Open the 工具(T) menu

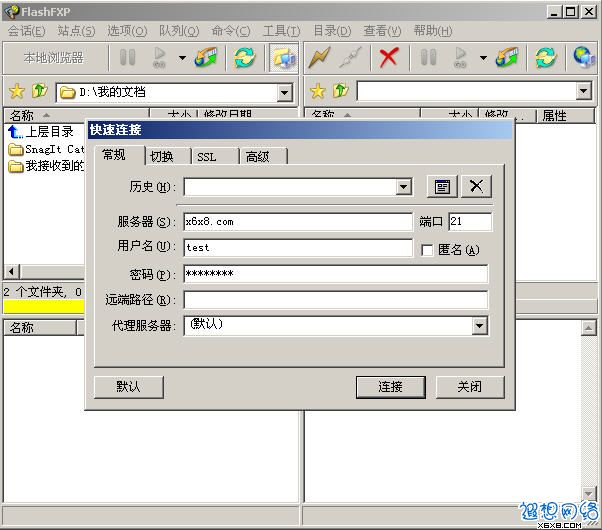(x=281, y=31)
